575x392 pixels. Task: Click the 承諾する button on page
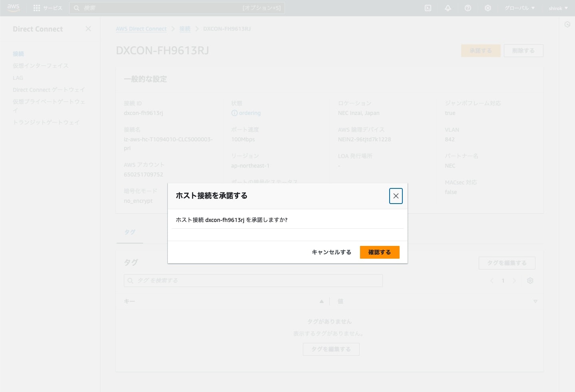coord(481,51)
